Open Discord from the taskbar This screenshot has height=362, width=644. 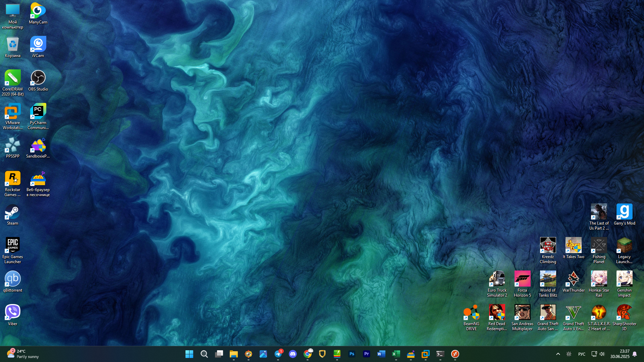tap(293, 354)
